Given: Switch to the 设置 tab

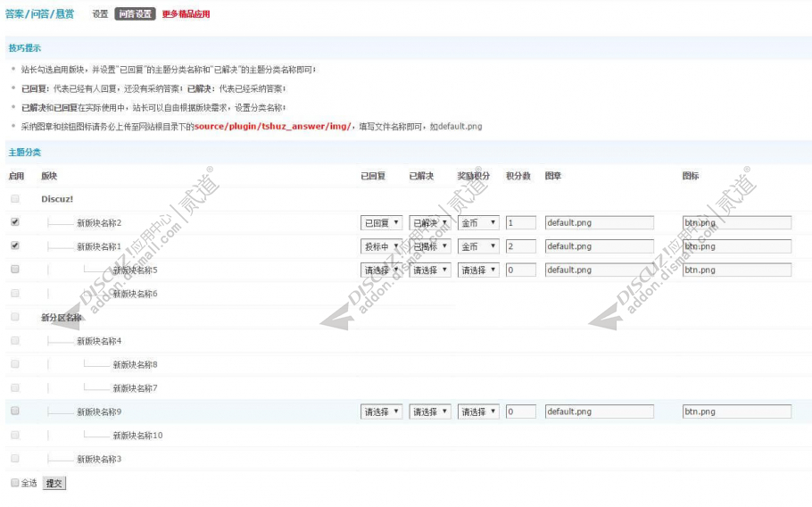Looking at the screenshot, I should (100, 14).
